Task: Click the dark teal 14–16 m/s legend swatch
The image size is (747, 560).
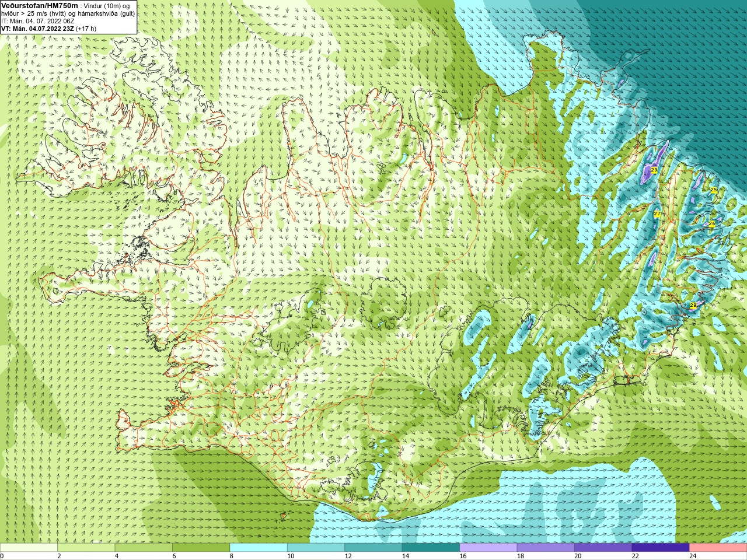Action: tap(431, 548)
